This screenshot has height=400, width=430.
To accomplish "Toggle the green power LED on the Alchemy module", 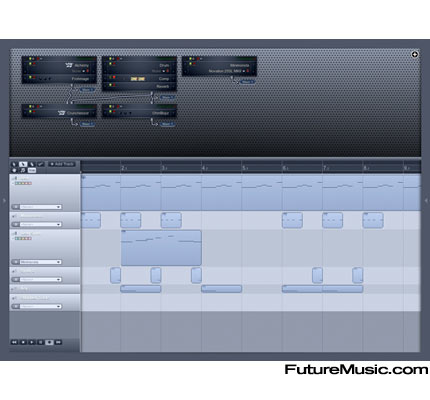I will pos(30,63).
